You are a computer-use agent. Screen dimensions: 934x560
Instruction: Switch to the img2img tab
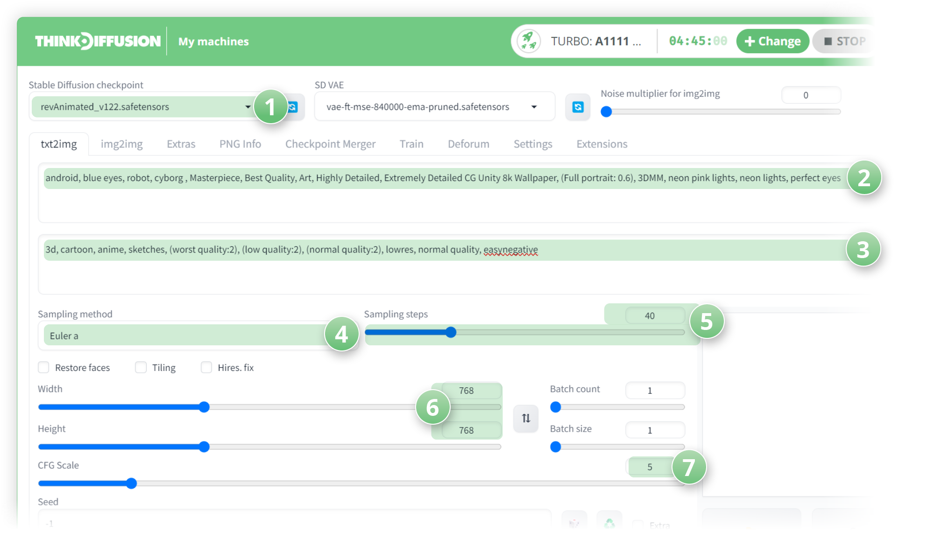coord(121,144)
